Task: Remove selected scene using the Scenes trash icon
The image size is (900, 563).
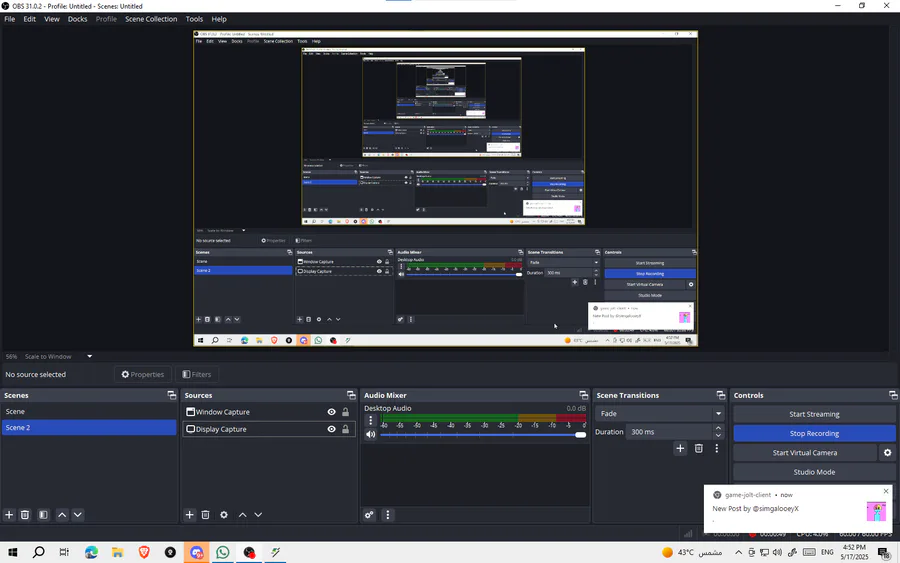Action: [25, 515]
